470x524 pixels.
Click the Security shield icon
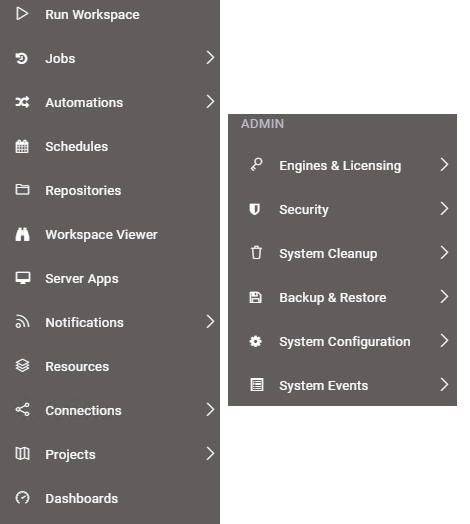255,209
